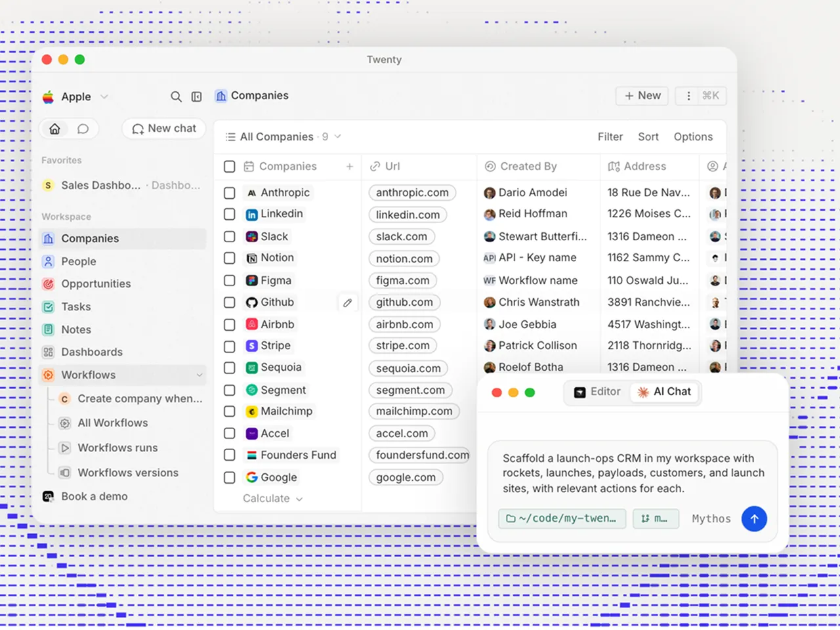Click the Anthropic logo in company list

(251, 193)
